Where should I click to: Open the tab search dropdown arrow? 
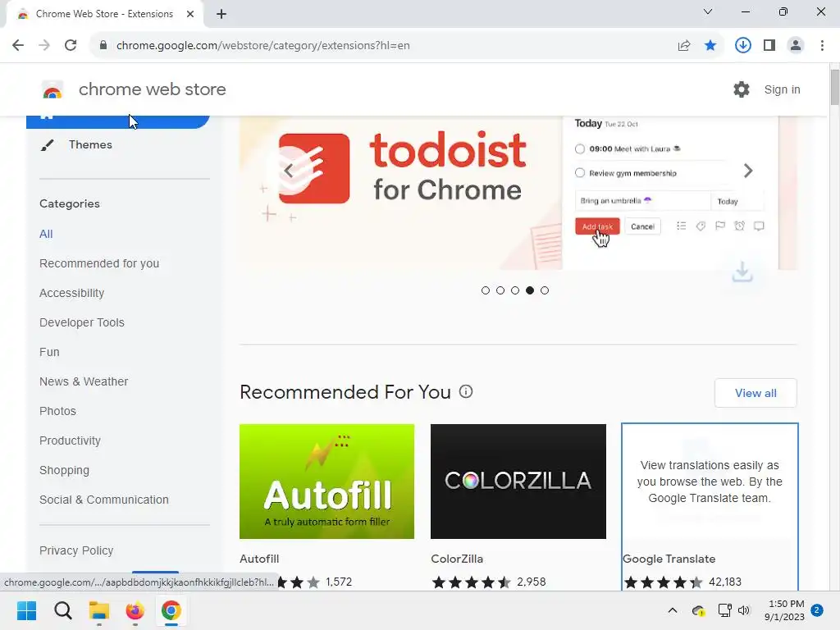coord(708,11)
